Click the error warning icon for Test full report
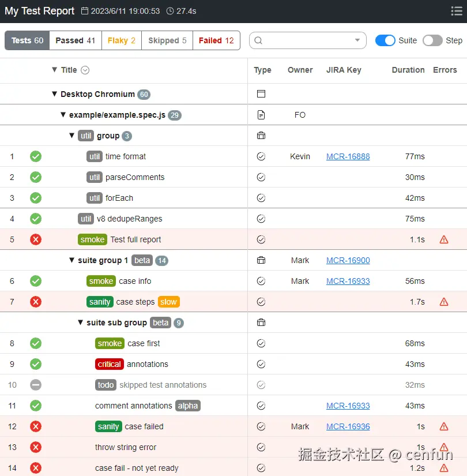 pyautogui.click(x=444, y=239)
